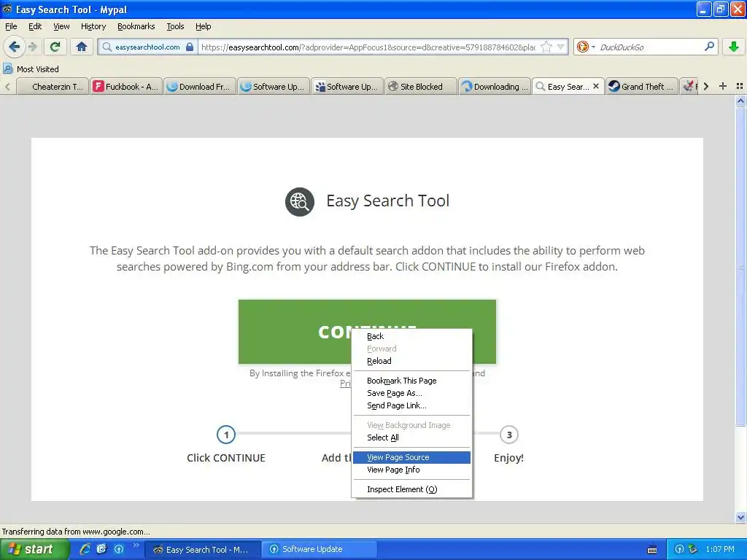
Task: Click the padlock site security icon
Action: point(190,47)
